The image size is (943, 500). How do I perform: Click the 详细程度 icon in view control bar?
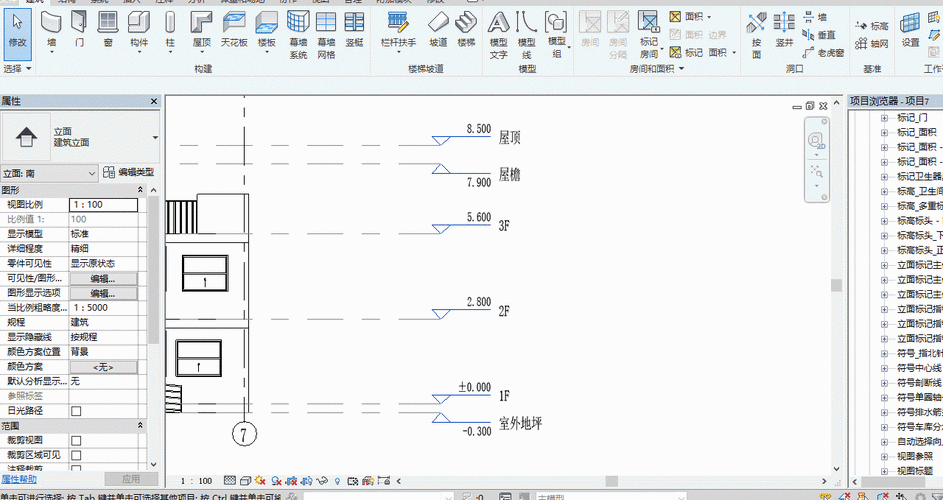(x=230, y=481)
